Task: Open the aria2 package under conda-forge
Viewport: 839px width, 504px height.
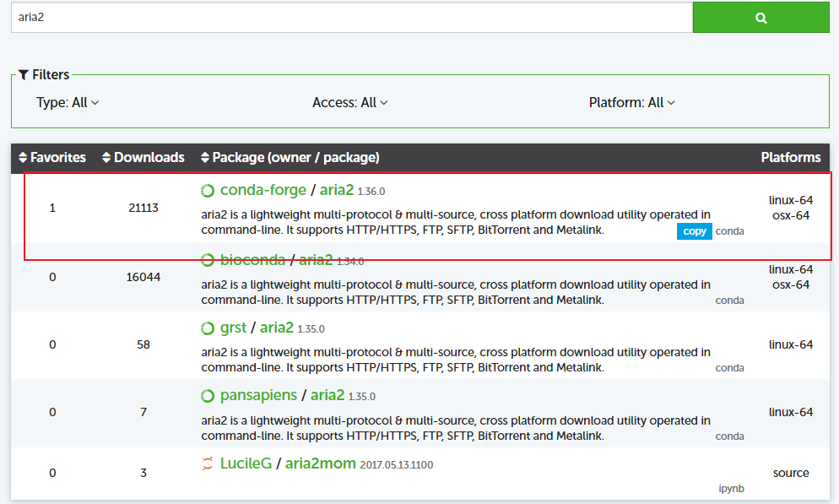Action: (x=337, y=190)
